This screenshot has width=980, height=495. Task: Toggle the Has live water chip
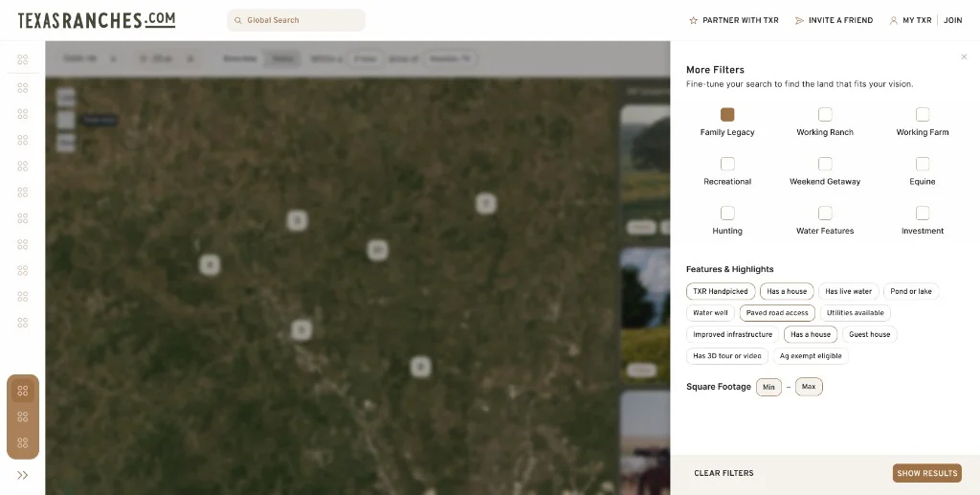pos(848,291)
